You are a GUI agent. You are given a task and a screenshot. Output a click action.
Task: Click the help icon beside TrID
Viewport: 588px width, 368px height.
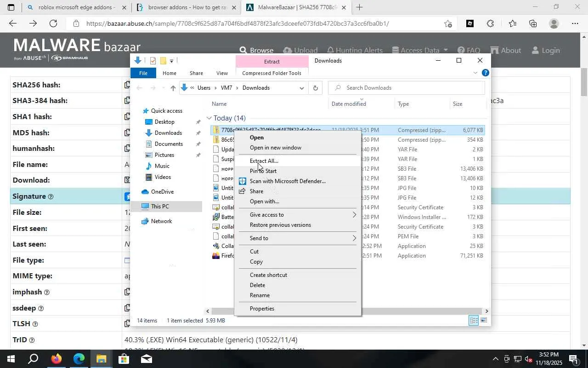coord(32,340)
